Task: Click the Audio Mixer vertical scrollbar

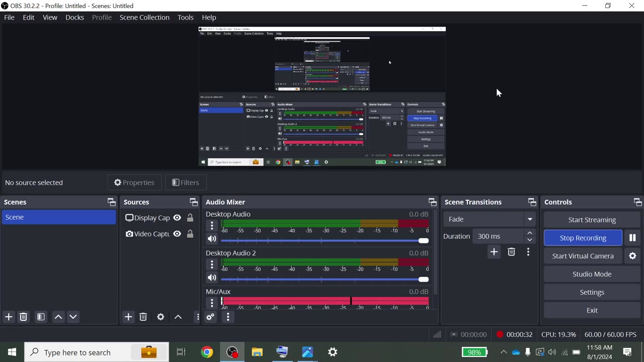Action: click(x=435, y=253)
